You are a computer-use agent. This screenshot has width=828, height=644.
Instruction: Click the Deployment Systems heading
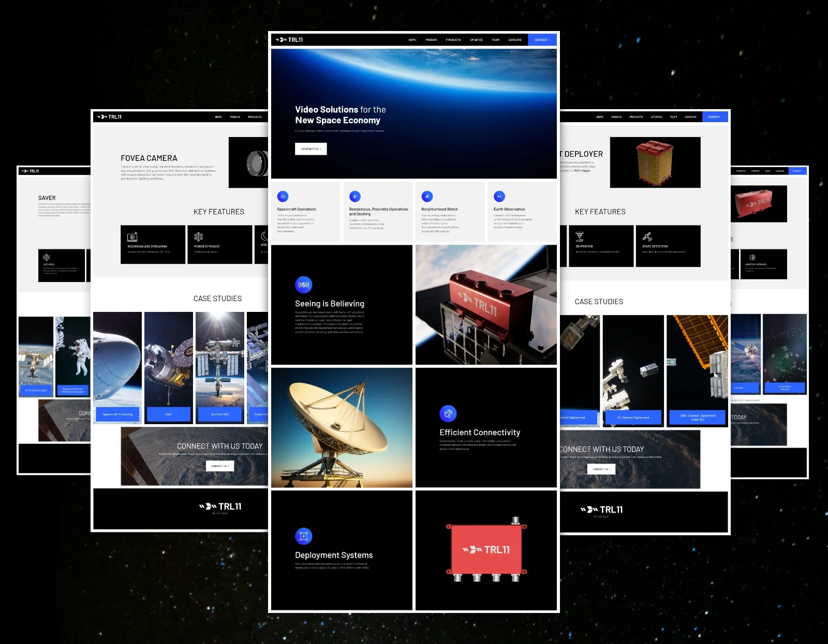(x=334, y=555)
